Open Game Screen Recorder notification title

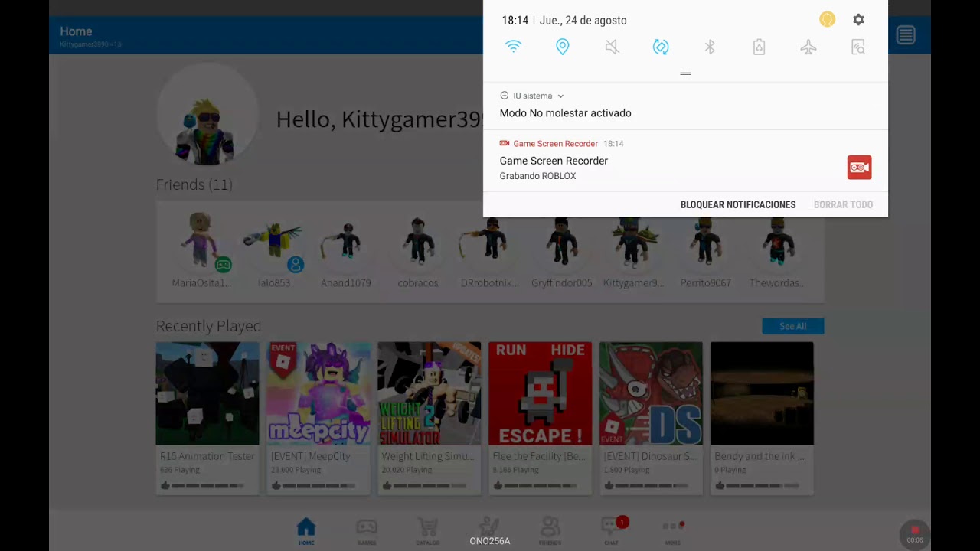point(554,161)
